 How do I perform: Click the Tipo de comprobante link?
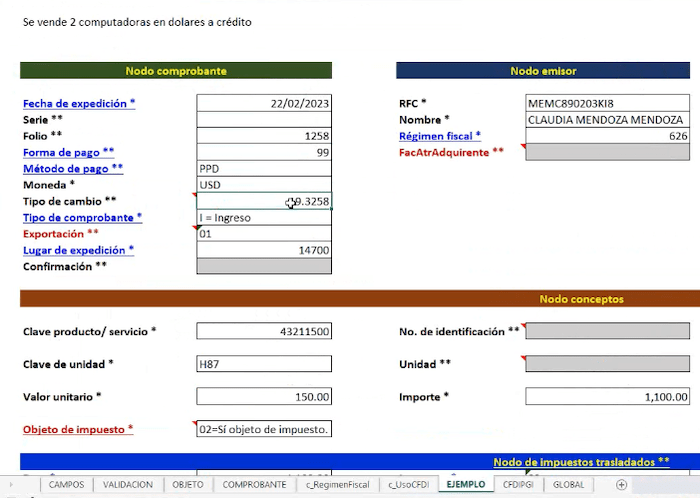(x=82, y=218)
